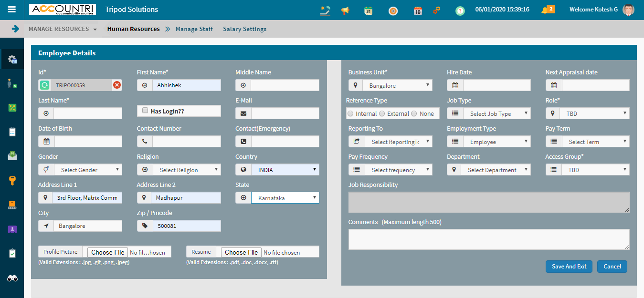Open the Select Job Type dropdown
644x298 pixels.
(496, 113)
